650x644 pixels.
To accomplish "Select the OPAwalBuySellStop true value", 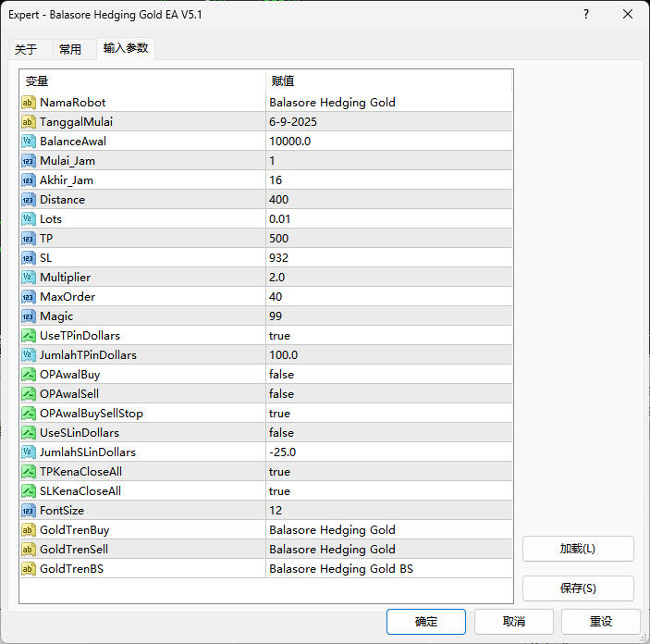I will tap(279, 413).
